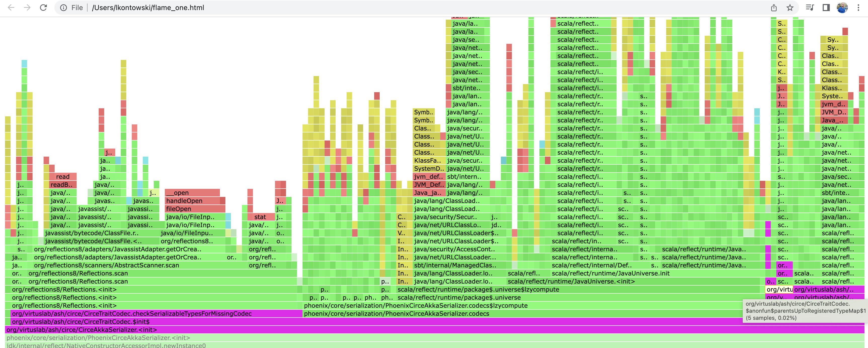Click inside the address bar

(x=202, y=7)
